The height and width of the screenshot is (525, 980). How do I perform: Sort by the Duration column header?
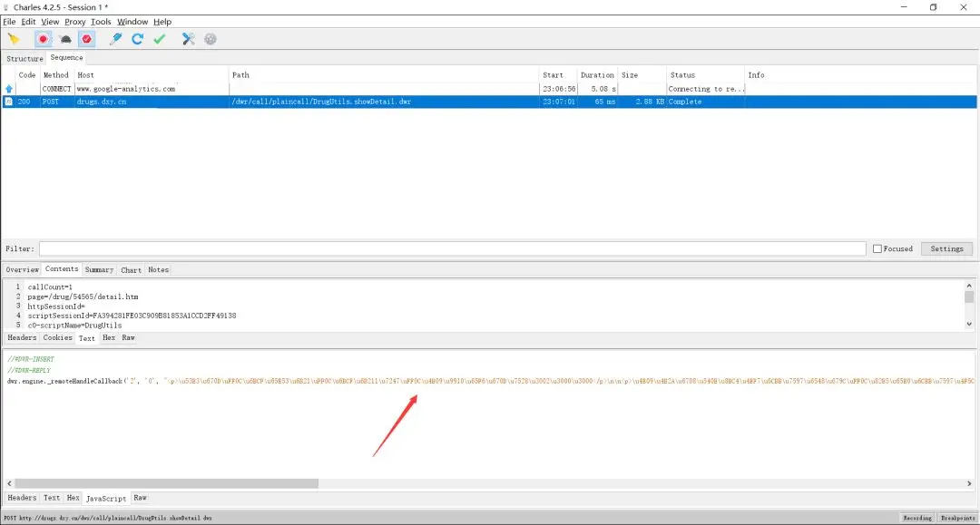pos(597,75)
